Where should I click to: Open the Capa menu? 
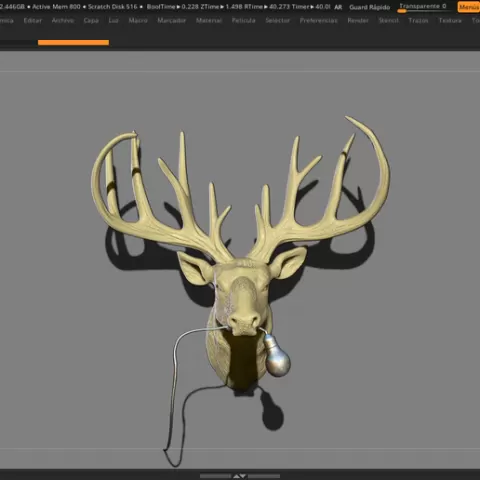point(91,20)
